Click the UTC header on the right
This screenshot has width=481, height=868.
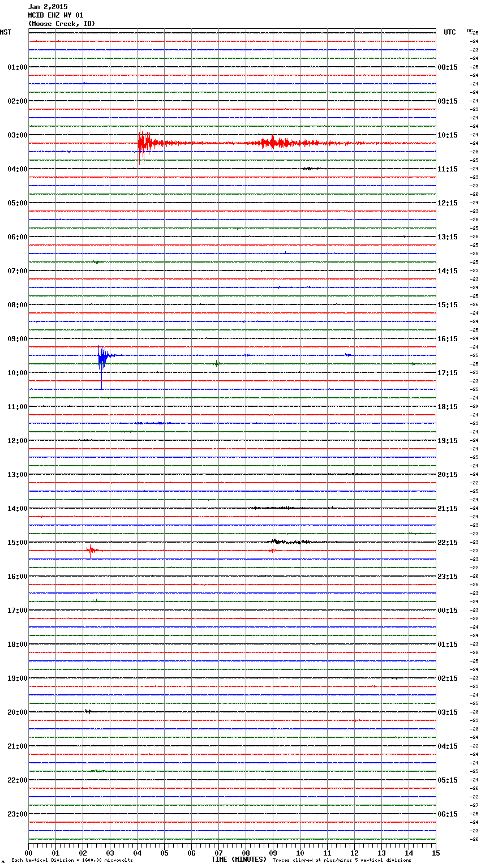coord(449,32)
